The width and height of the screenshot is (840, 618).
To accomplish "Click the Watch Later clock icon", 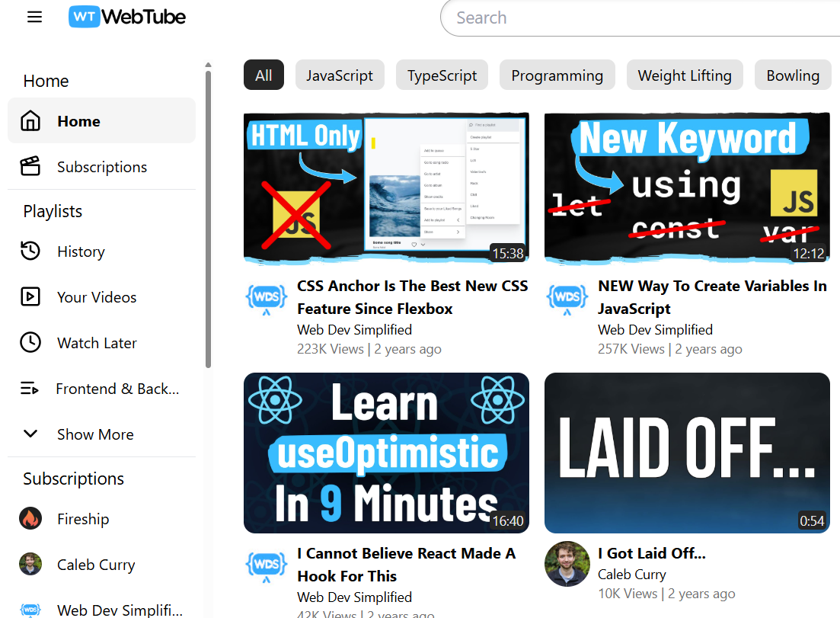I will 30,342.
